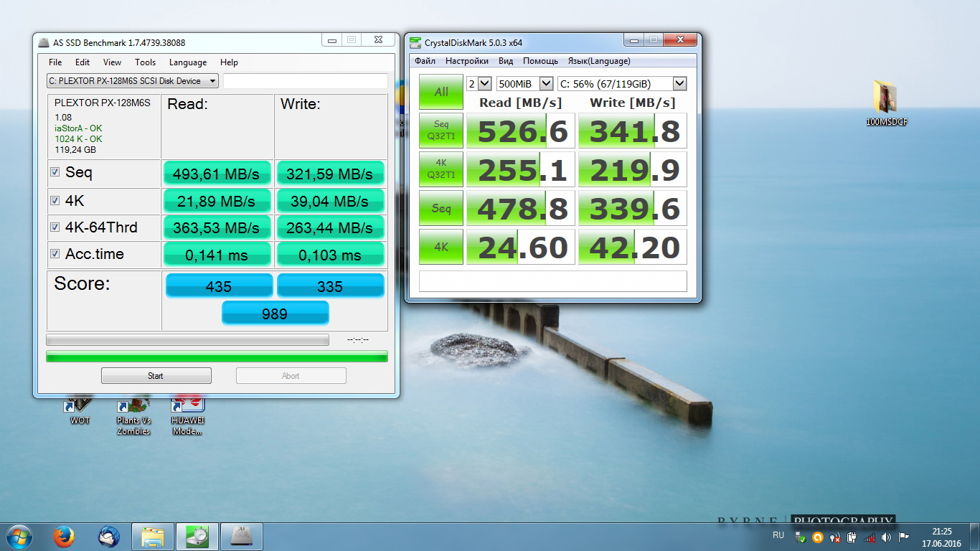This screenshot has height=551, width=980.
Task: Click the 263,44 MB/s write result
Action: (330, 228)
